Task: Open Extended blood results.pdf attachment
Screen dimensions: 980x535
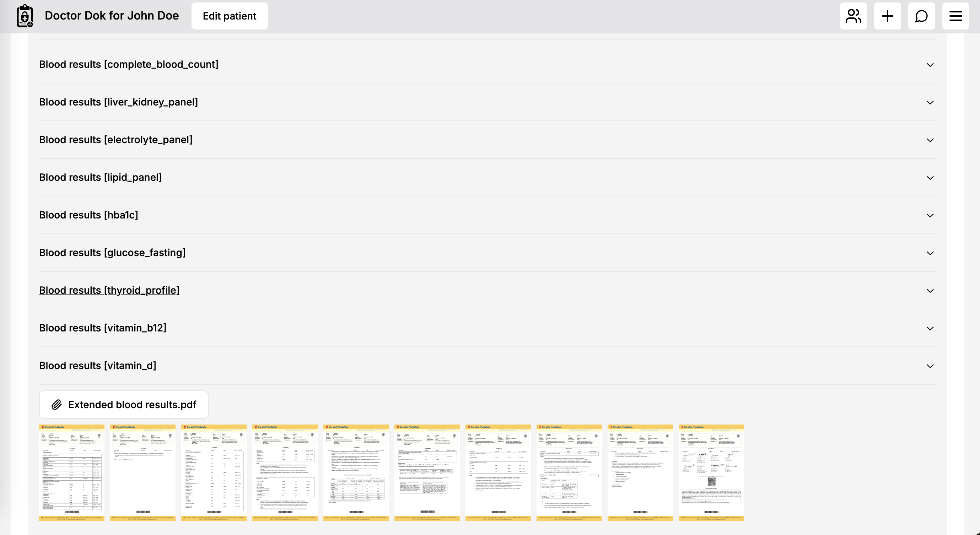Action: click(124, 405)
